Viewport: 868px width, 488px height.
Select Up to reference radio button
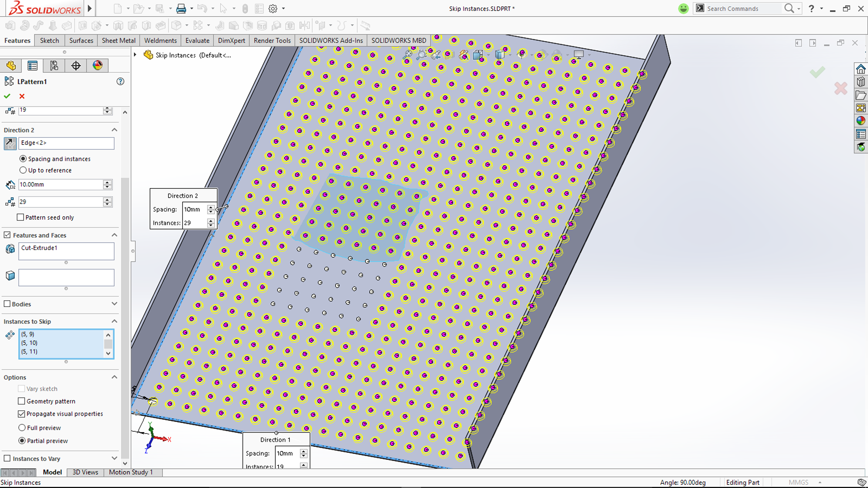click(23, 170)
